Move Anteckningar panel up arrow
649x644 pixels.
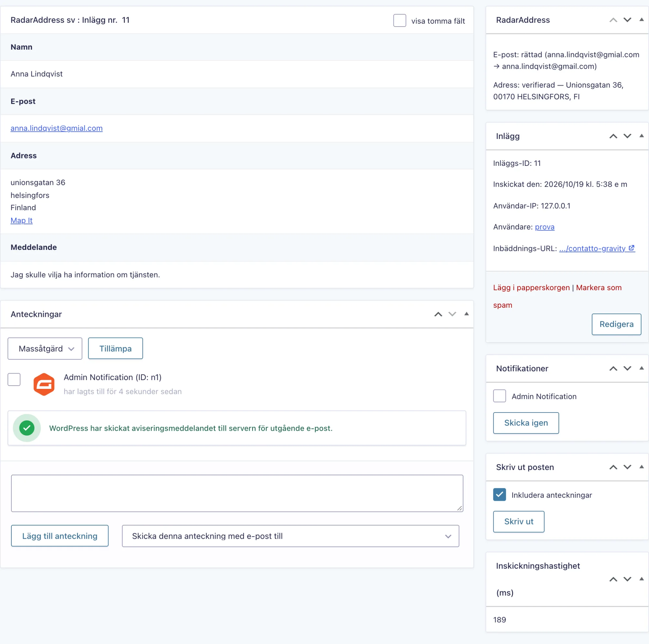click(x=438, y=315)
